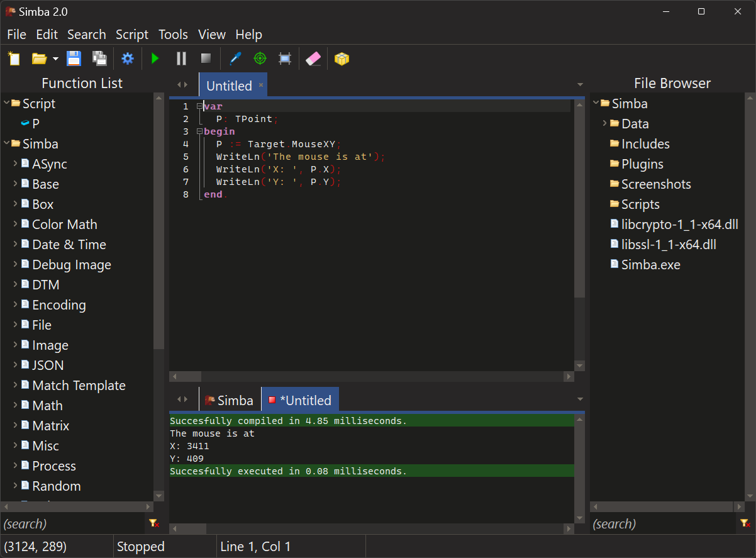756x558 pixels.
Task: Clear output with the eraser icon
Action: [x=313, y=59]
